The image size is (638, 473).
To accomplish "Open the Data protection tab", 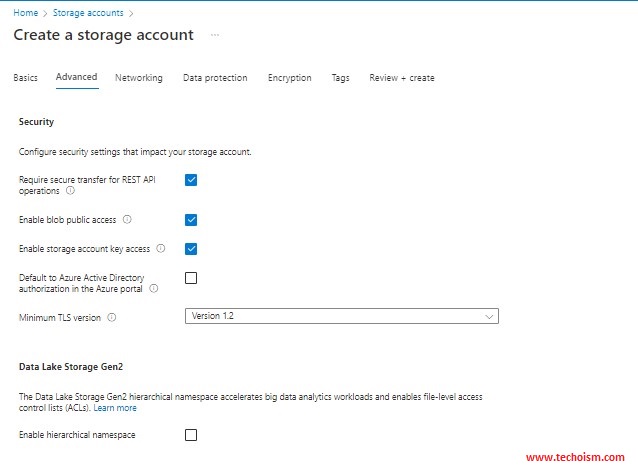I will click(215, 78).
